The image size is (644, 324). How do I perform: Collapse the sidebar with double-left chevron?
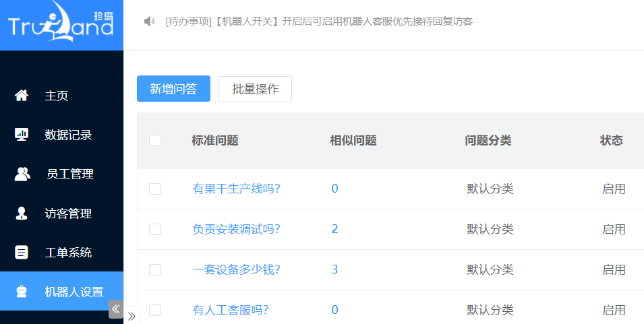click(x=115, y=309)
